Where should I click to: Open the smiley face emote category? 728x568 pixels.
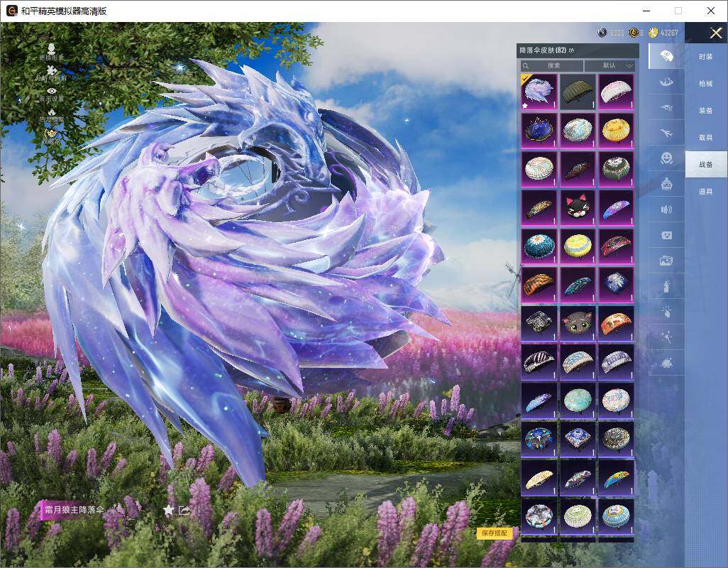click(x=666, y=158)
